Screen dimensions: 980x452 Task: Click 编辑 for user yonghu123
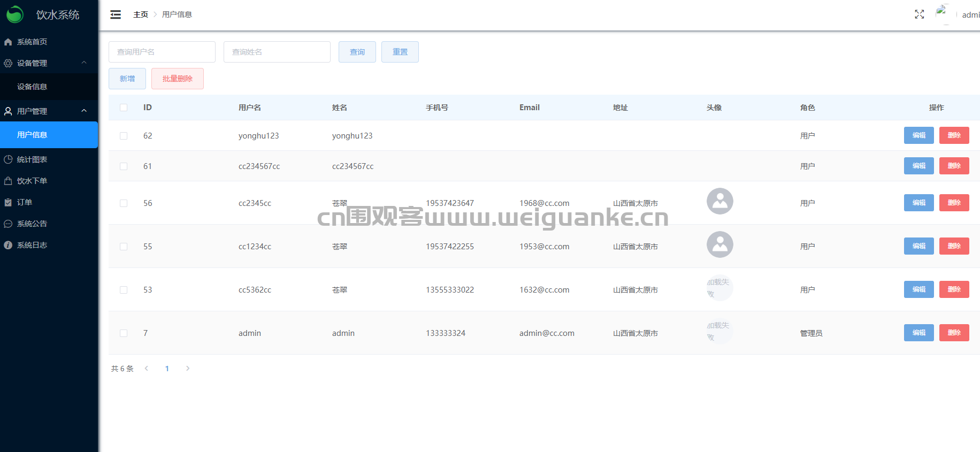pyautogui.click(x=918, y=135)
